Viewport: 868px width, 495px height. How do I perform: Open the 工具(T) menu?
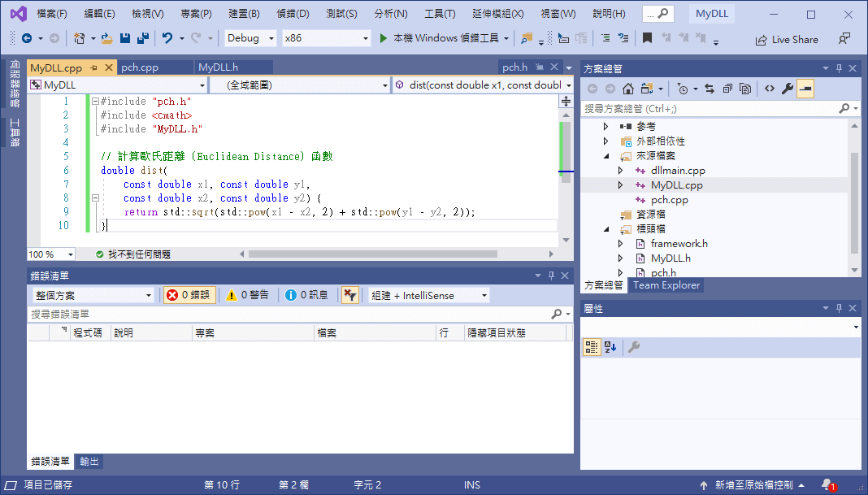coord(440,14)
